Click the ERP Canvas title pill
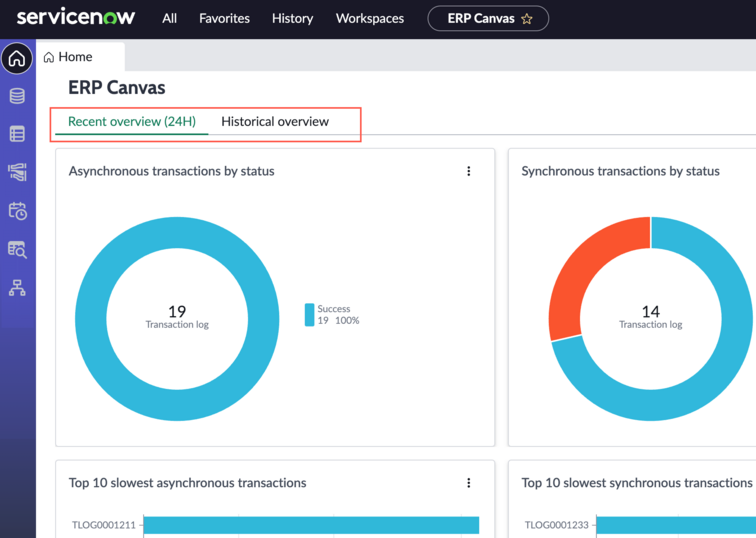756x538 pixels. click(488, 18)
